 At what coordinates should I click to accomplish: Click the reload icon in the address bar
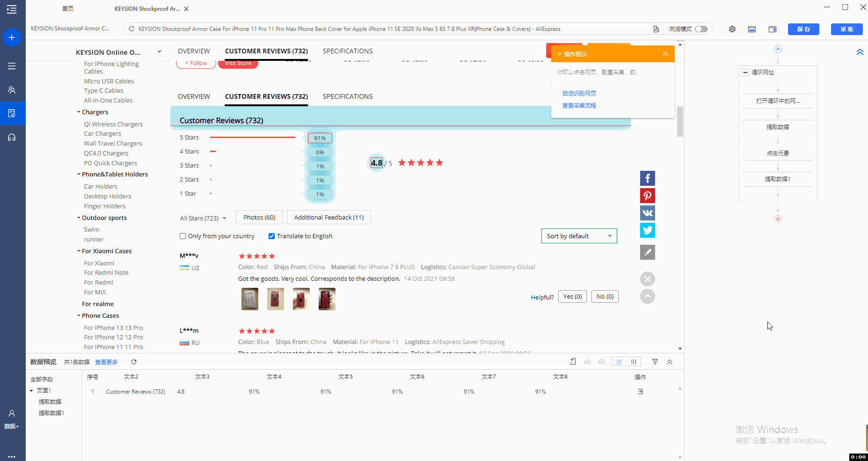(131, 29)
